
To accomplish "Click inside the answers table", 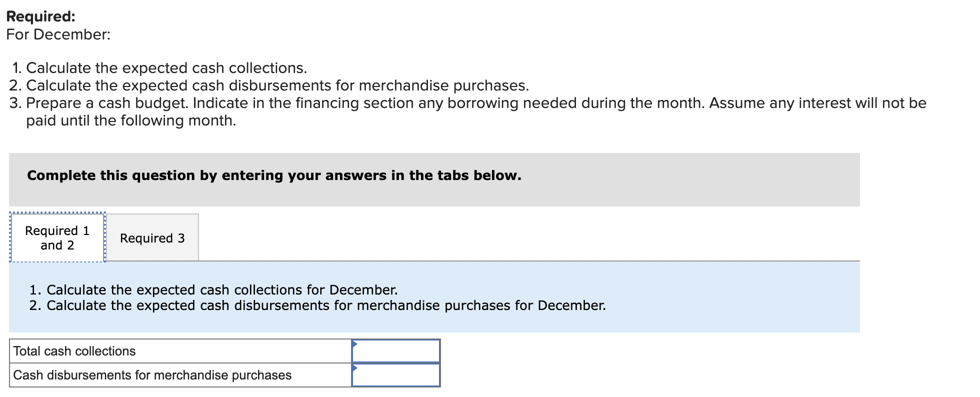I will point(225,363).
